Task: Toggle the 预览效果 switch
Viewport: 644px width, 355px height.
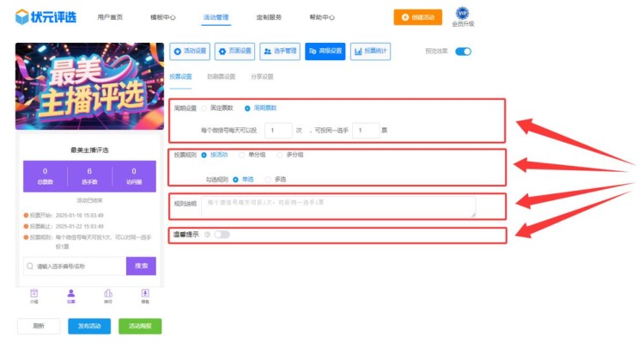Action: tap(463, 52)
